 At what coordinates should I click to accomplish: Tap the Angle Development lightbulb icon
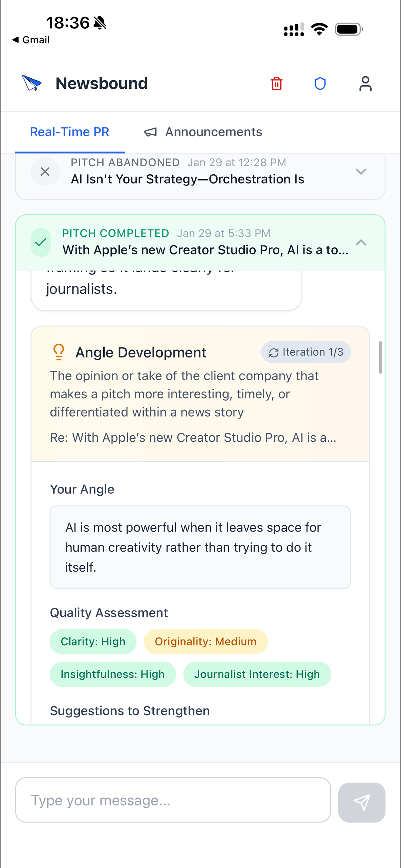(x=59, y=352)
